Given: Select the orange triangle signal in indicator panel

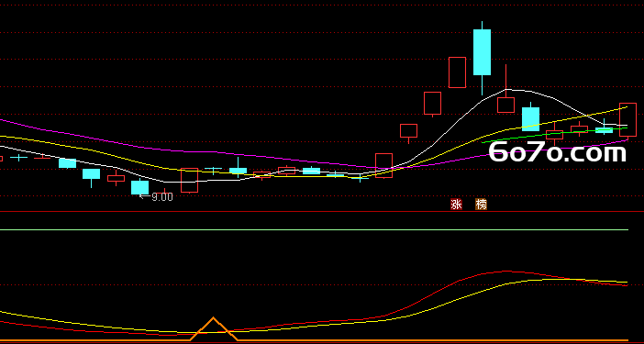Looking at the screenshot, I should coord(213,328).
